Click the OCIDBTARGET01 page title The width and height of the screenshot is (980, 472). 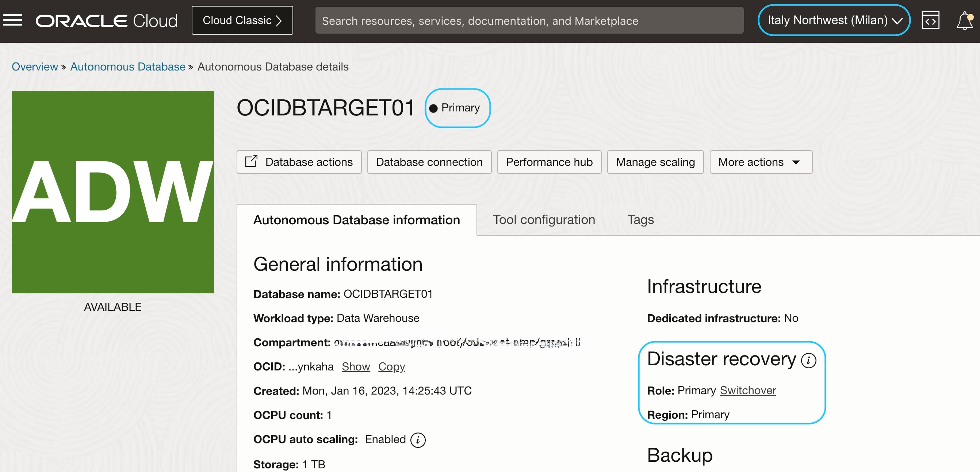click(326, 108)
